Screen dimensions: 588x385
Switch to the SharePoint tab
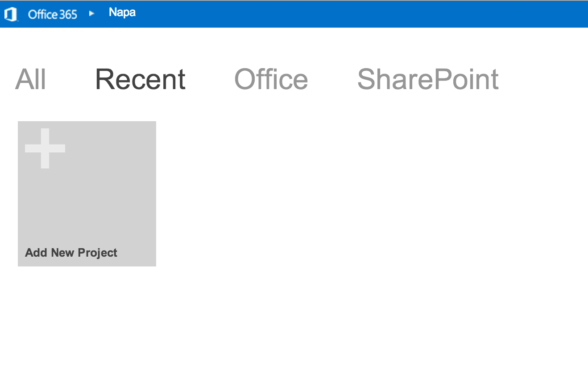pyautogui.click(x=428, y=79)
